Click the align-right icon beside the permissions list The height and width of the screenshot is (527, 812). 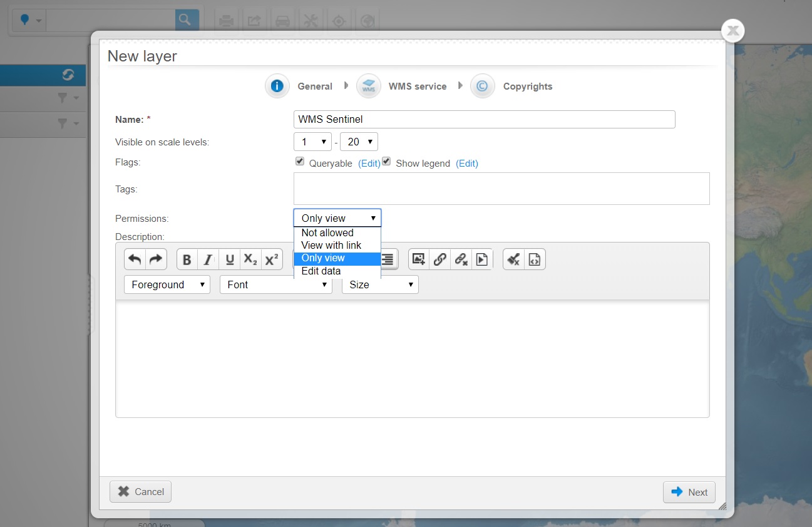coord(388,259)
